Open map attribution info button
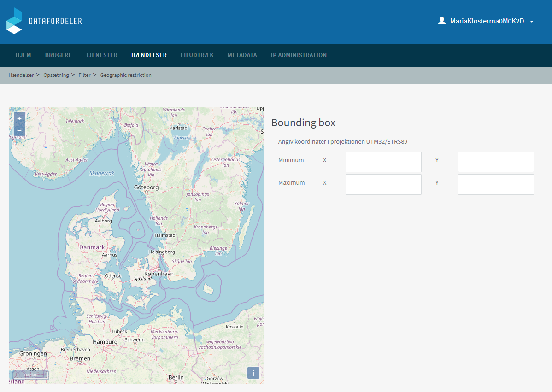Screen dimensions: 552x392 pyautogui.click(x=253, y=373)
